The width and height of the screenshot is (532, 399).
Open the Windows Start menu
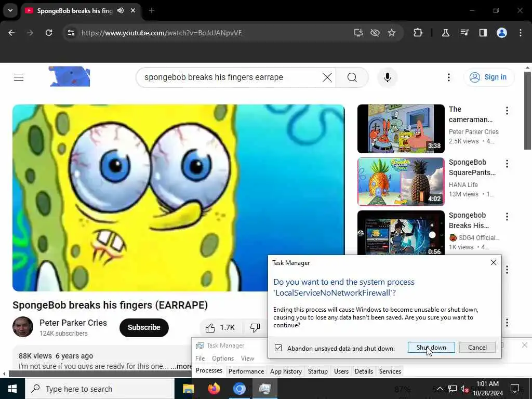click(12, 389)
